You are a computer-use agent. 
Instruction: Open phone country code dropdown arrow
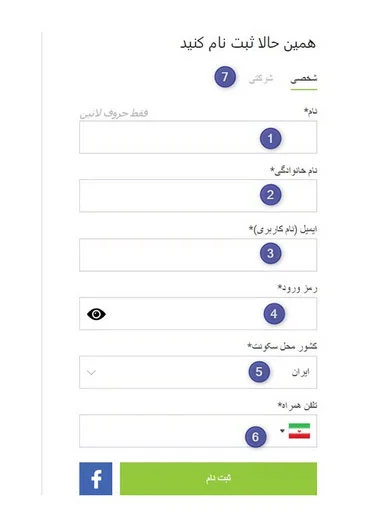click(282, 431)
